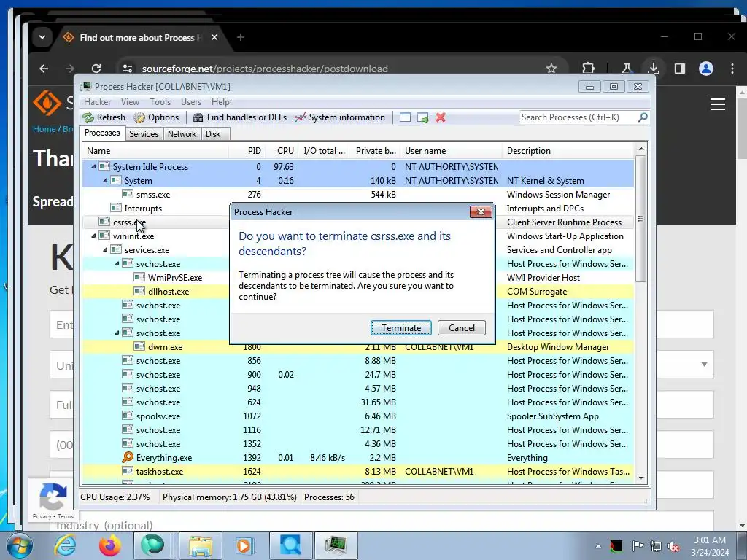
Task: Click the red X kill window icon
Action: tap(441, 117)
